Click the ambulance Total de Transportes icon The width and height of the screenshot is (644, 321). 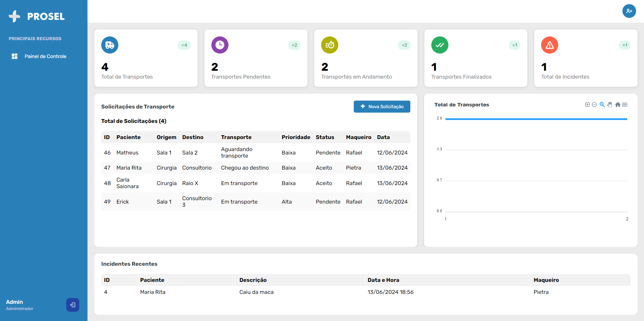coord(110,45)
